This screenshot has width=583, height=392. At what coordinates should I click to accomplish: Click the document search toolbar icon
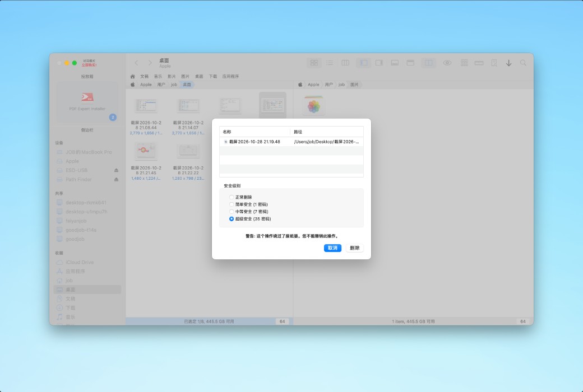494,63
